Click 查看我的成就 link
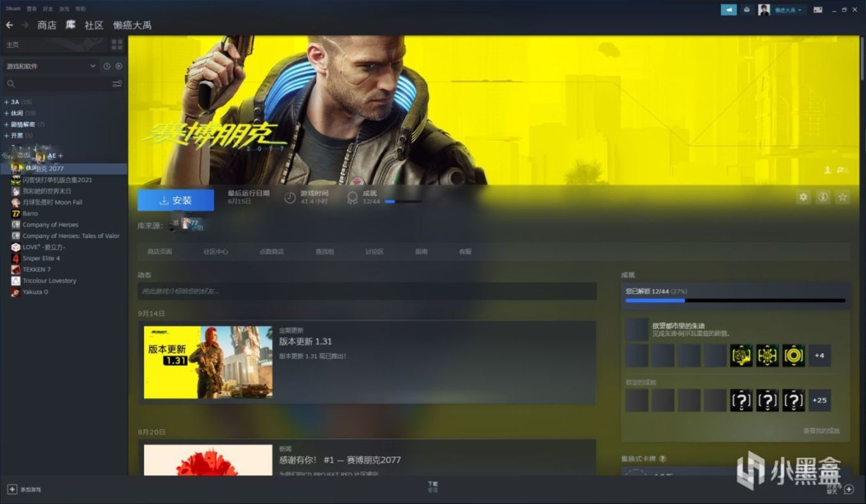 tap(821, 430)
